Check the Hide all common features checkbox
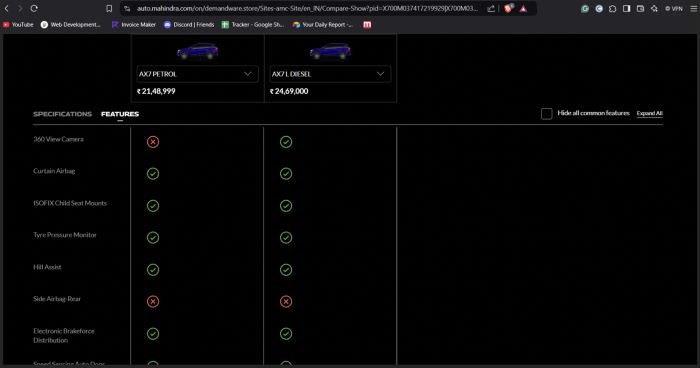This screenshot has width=700, height=368. (x=546, y=113)
